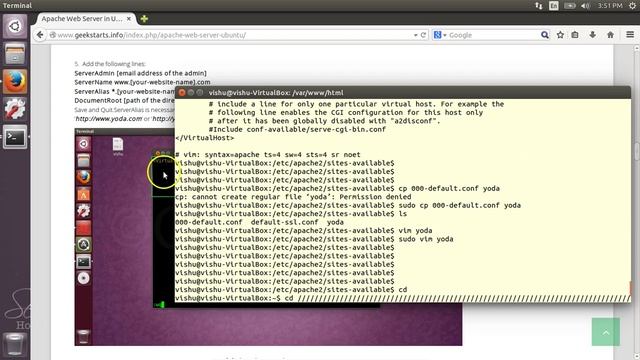This screenshot has width=640, height=360.
Task: Click 'Add the following lines:' step text
Action: pyautogui.click(x=114, y=64)
